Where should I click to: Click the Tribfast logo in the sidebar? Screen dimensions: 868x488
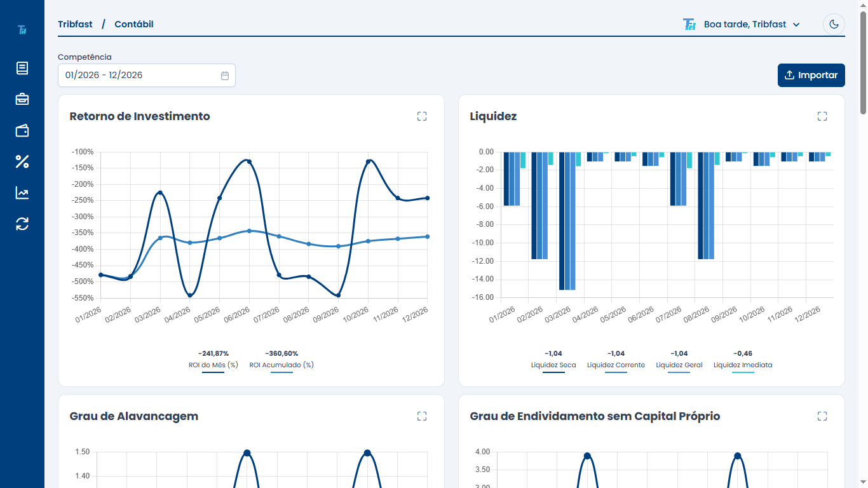(22, 30)
